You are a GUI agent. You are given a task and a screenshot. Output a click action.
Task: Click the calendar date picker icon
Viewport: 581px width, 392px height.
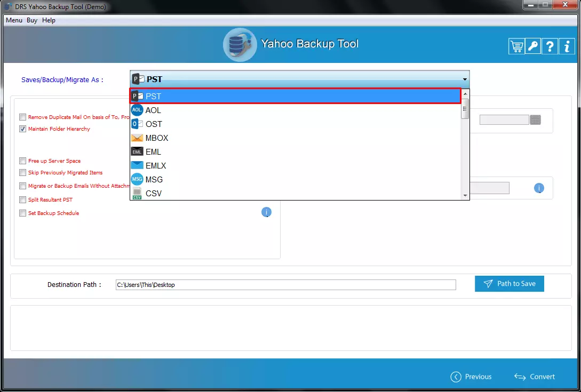coord(536,119)
